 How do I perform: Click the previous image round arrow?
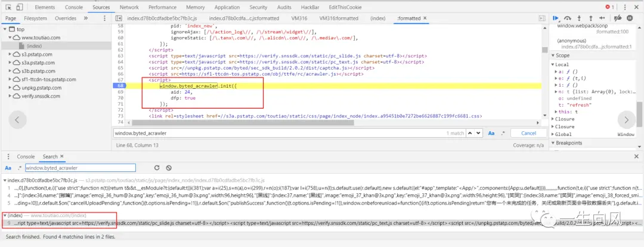(17, 120)
